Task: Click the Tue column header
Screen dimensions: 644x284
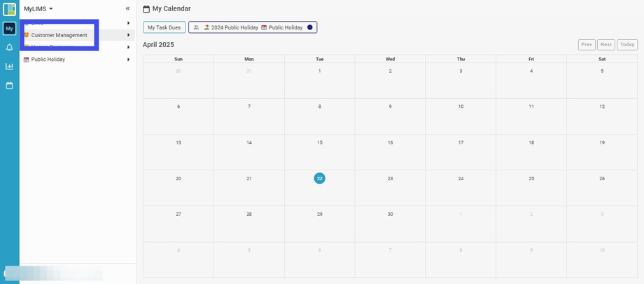Action: point(319,59)
